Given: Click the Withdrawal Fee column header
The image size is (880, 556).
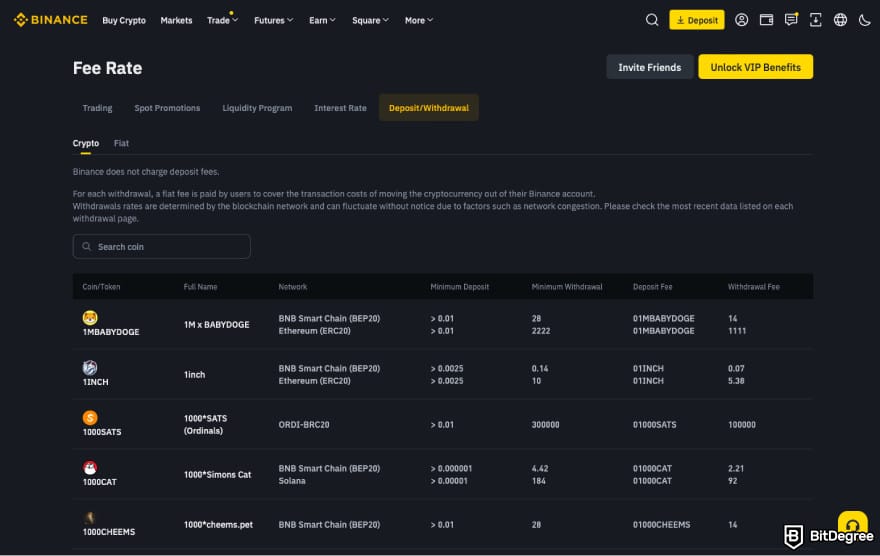Looking at the screenshot, I should (x=754, y=287).
